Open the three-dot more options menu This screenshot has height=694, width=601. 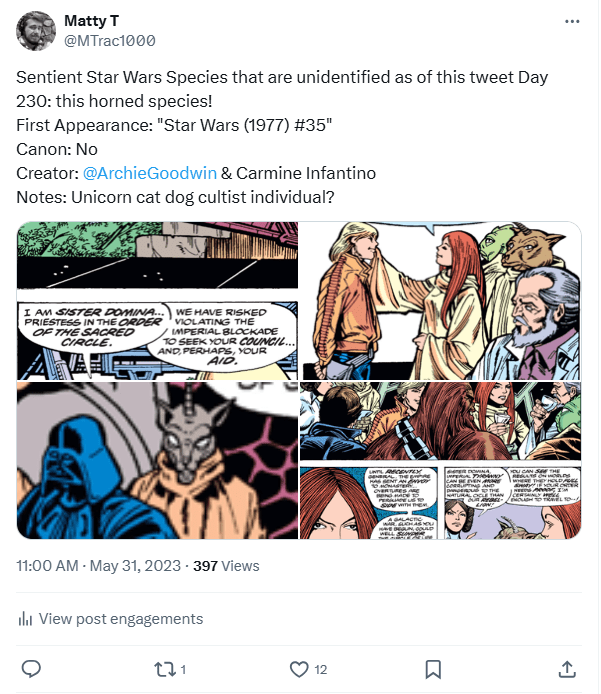tap(571, 21)
